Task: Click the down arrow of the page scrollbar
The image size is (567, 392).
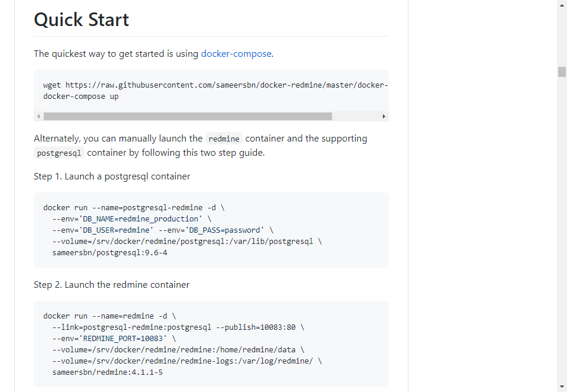Action: [x=560, y=387]
